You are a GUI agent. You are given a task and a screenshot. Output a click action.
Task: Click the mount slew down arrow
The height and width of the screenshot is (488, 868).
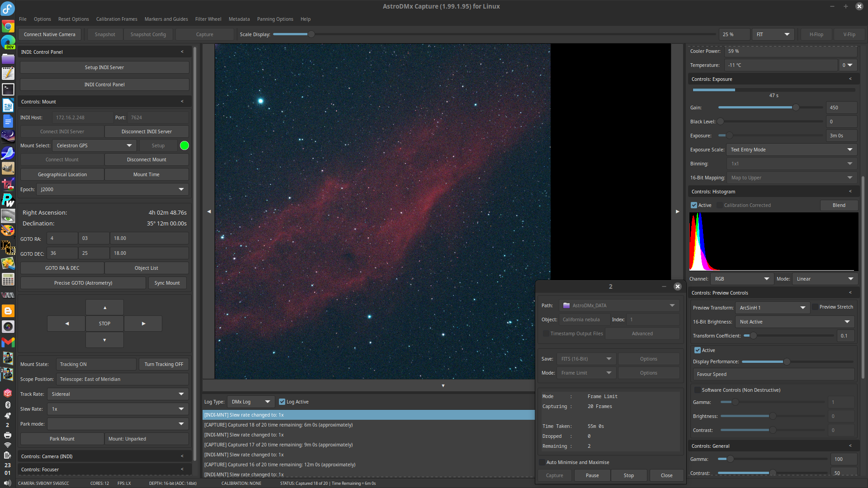(x=104, y=340)
